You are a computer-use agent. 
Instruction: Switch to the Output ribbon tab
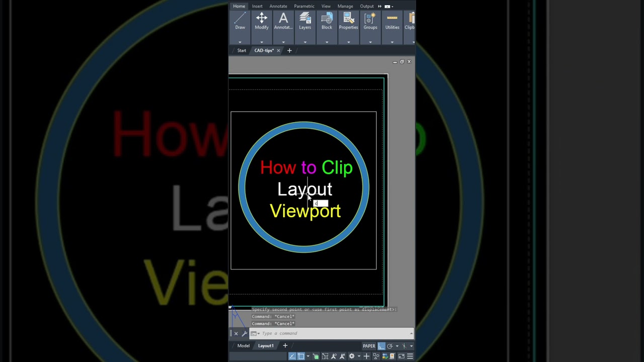coord(367,6)
